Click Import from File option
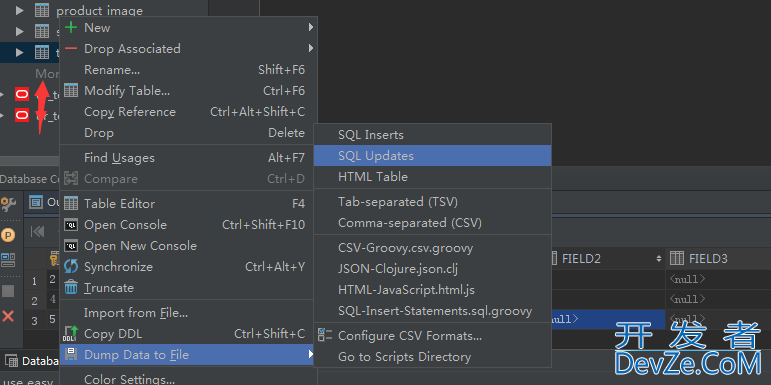 pyautogui.click(x=187, y=312)
